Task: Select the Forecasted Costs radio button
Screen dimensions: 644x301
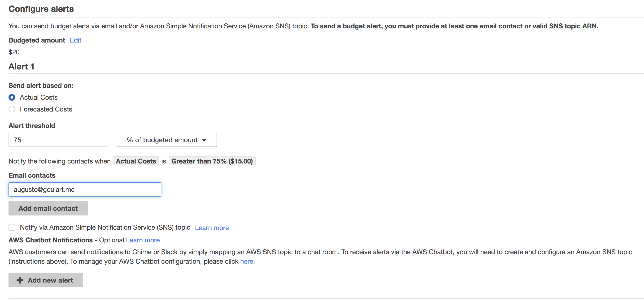Action: point(12,109)
